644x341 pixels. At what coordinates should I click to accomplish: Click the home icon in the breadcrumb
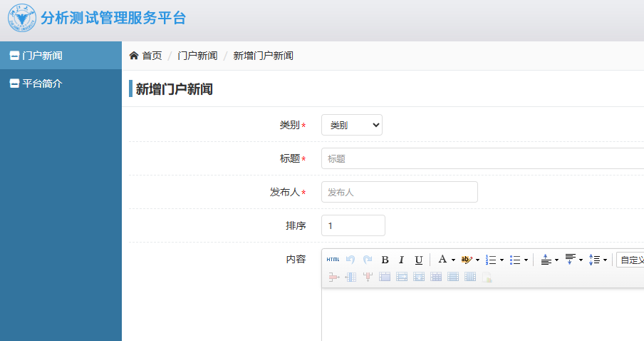point(133,55)
